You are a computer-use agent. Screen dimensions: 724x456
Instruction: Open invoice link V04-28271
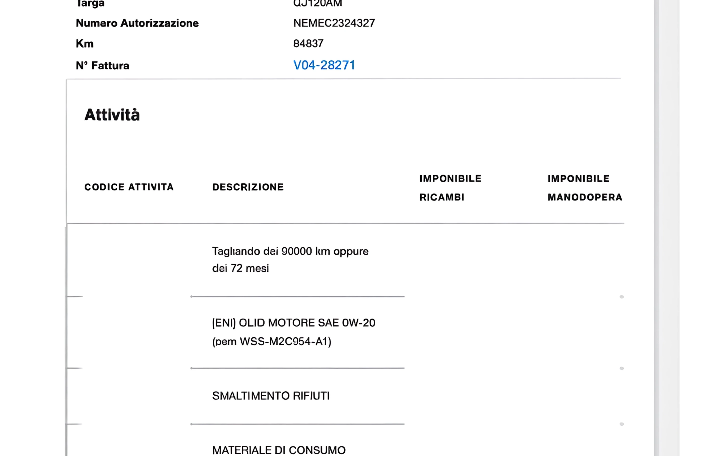point(324,65)
